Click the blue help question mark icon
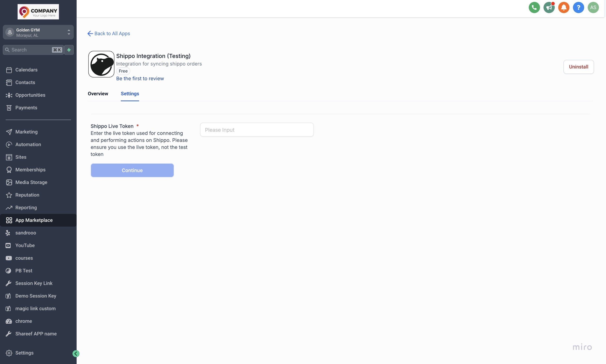Image resolution: width=606 pixels, height=364 pixels. click(x=578, y=7)
